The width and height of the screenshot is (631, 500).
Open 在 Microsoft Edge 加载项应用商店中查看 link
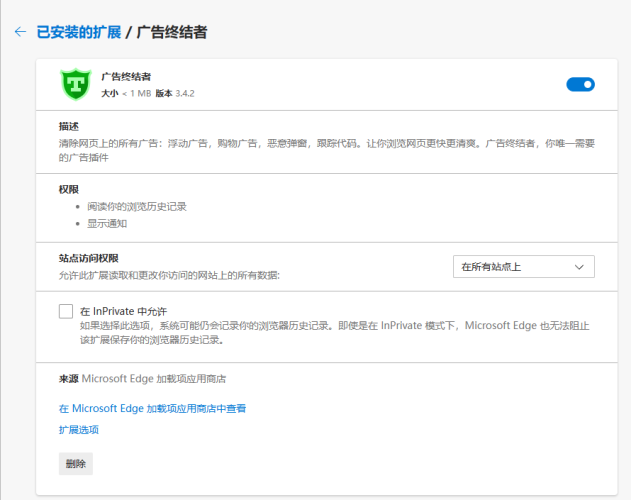(x=153, y=409)
